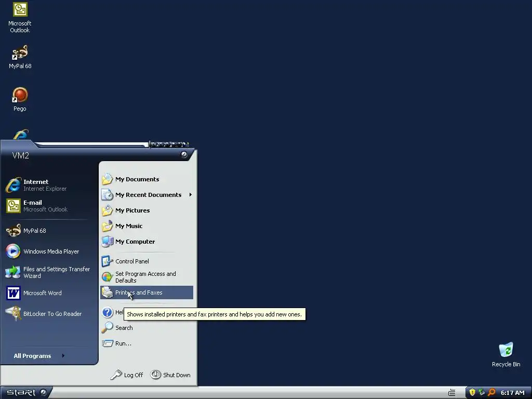Click the on-screen keyboard taskbar icon
The image size is (532, 399).
452,393
